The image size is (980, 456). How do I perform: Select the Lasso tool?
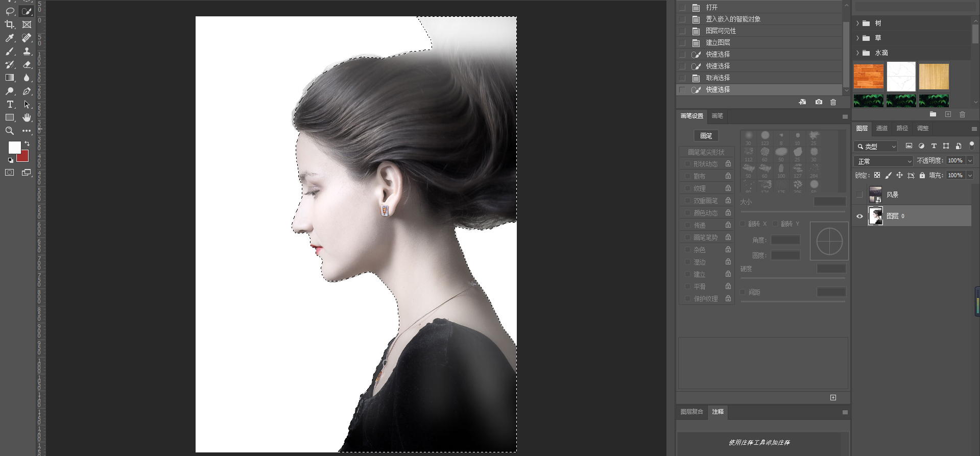(10, 11)
